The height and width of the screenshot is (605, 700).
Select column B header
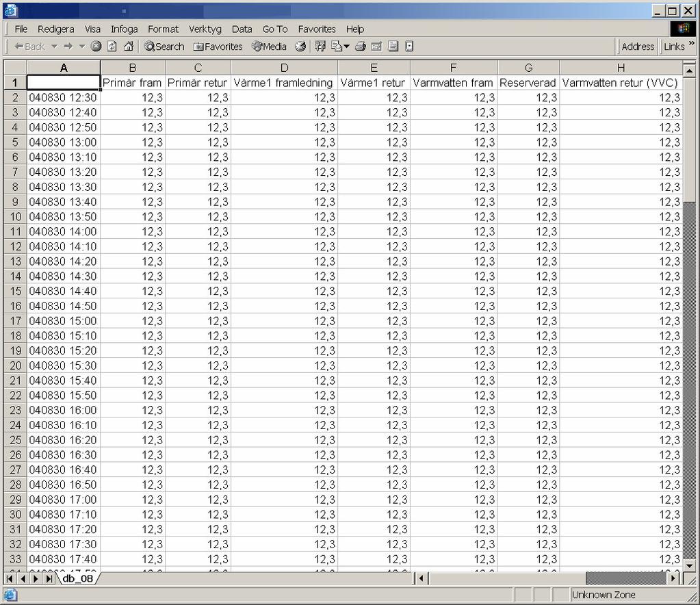pos(133,68)
